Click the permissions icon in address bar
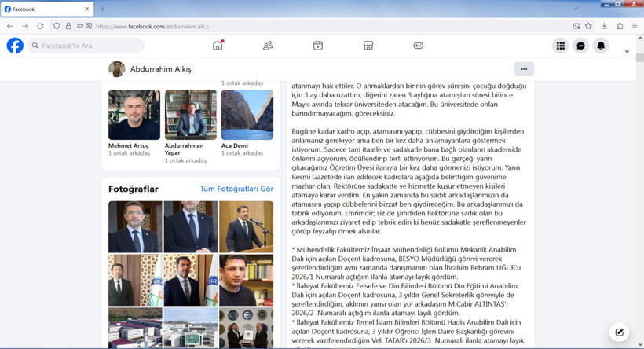644x349 pixels. click(x=79, y=26)
